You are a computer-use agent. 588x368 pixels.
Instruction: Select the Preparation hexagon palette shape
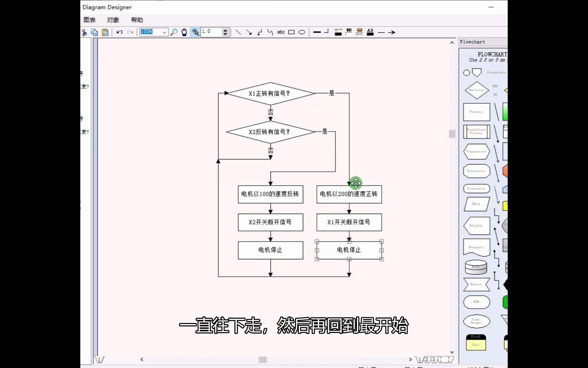pos(476,152)
